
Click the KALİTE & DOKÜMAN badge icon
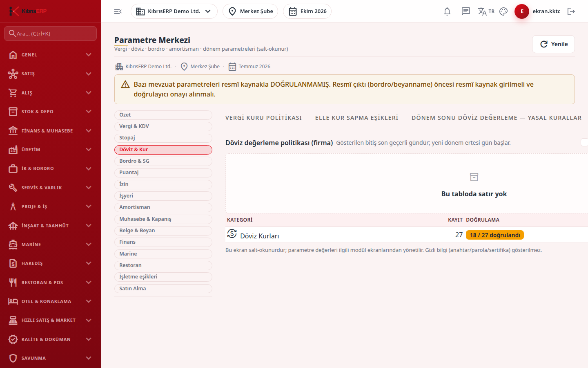coord(13,339)
